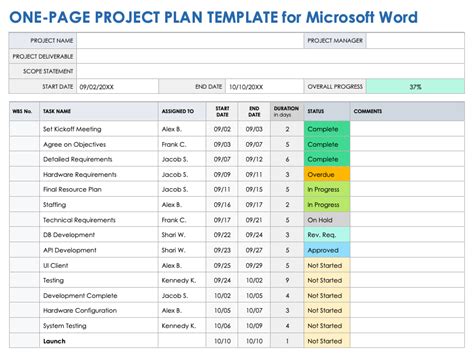Image resolution: width=474 pixels, height=361 pixels.
Task: Click the Project Name input field
Action: point(190,40)
